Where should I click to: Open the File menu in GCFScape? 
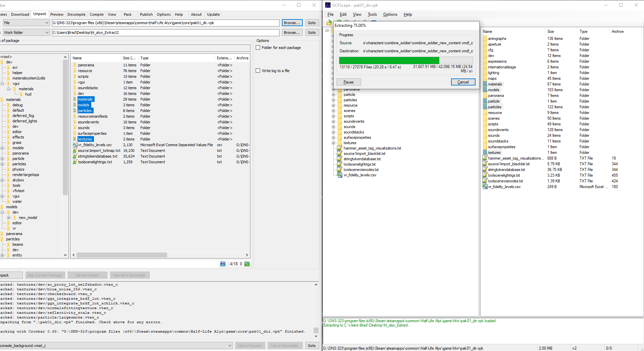331,14
